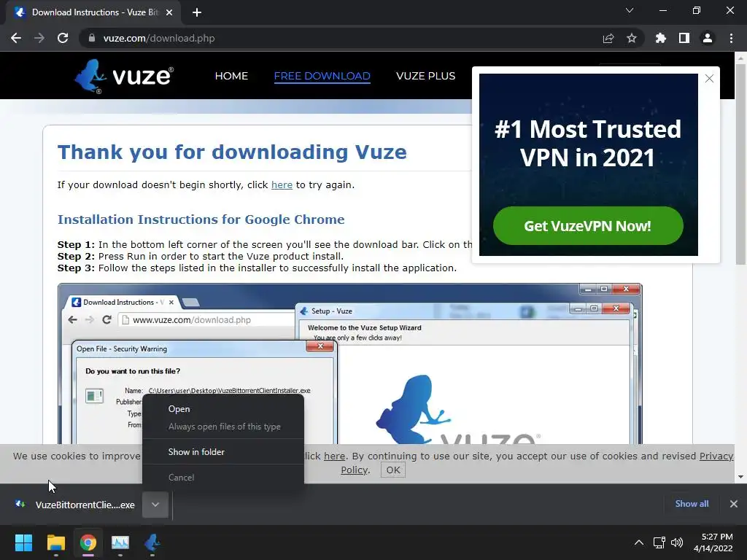Image resolution: width=747 pixels, height=560 pixels.
Task: Reload the vuze.com page
Action: 63,38
